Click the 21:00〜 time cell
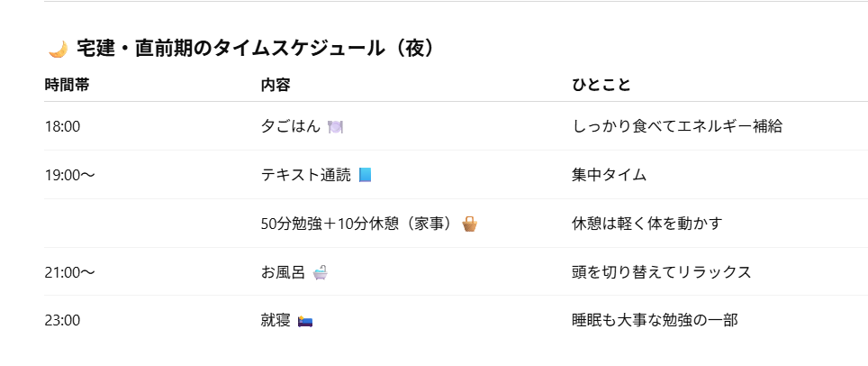 click(x=69, y=272)
